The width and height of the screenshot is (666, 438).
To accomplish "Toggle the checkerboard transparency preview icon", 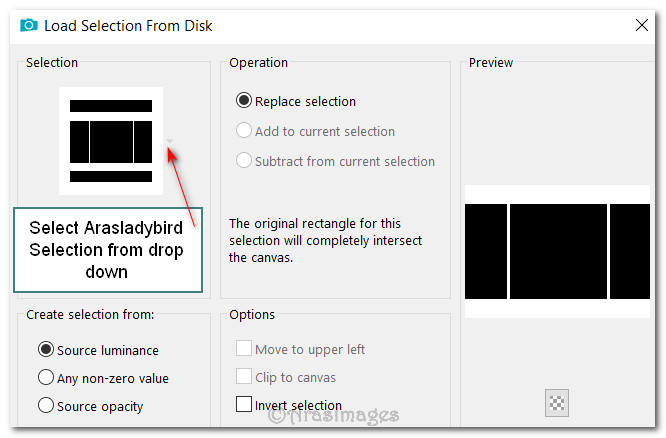I will pyautogui.click(x=557, y=403).
